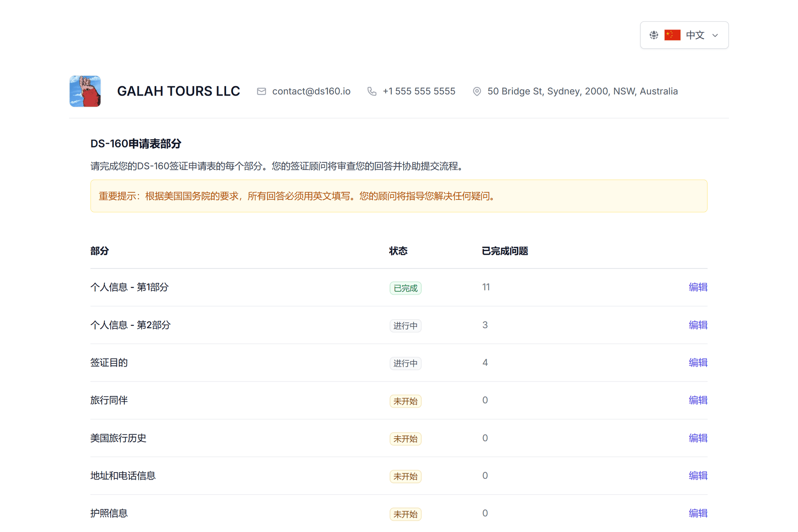Image resolution: width=798 pixels, height=532 pixels.
Task: Click the phone number +1 555 555 5555
Action: (x=419, y=91)
